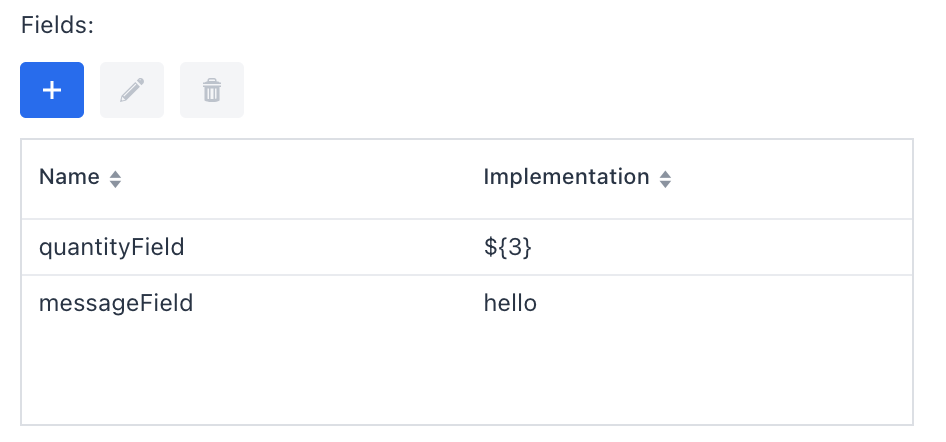This screenshot has height=442, width=946.
Task: Sort by the Name column header text
Action: tap(69, 178)
